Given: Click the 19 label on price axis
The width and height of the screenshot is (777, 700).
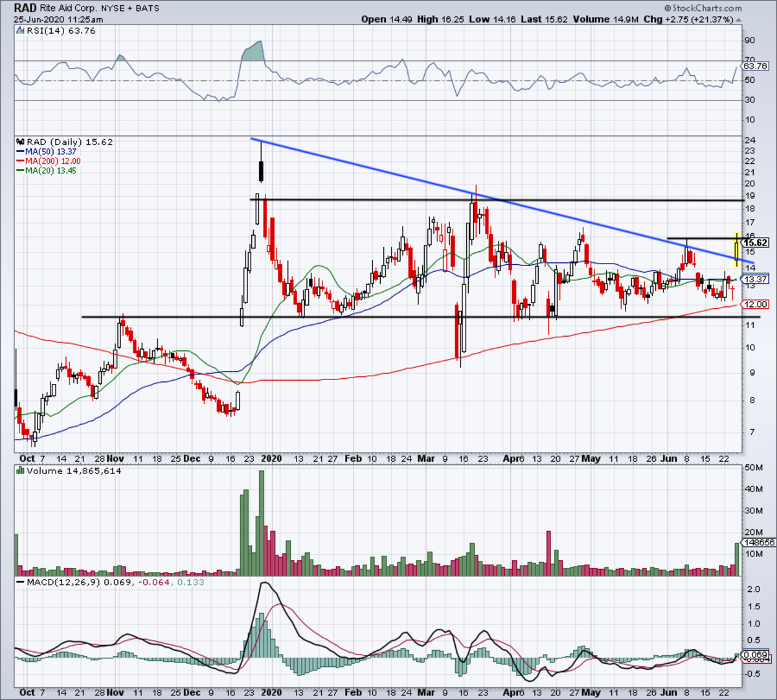Looking at the screenshot, I should click(750, 196).
